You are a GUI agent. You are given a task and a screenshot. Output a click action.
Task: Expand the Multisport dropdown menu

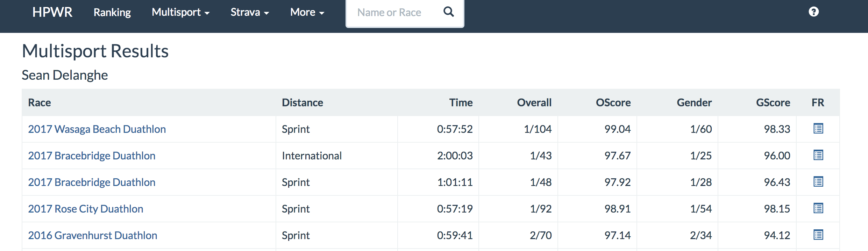(x=180, y=12)
